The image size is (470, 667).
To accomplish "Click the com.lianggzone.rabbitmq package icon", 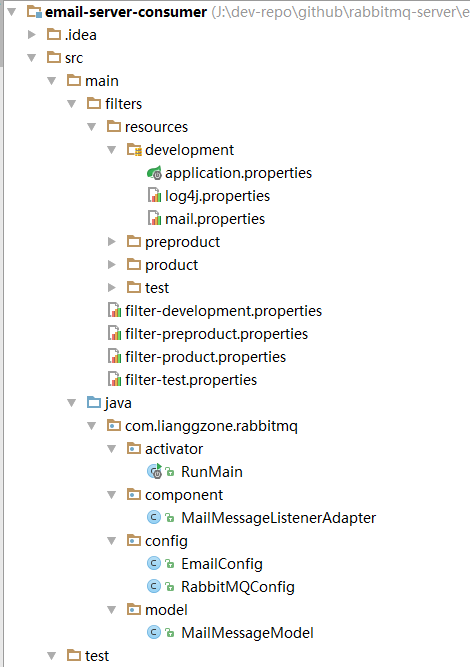I will click(114, 425).
